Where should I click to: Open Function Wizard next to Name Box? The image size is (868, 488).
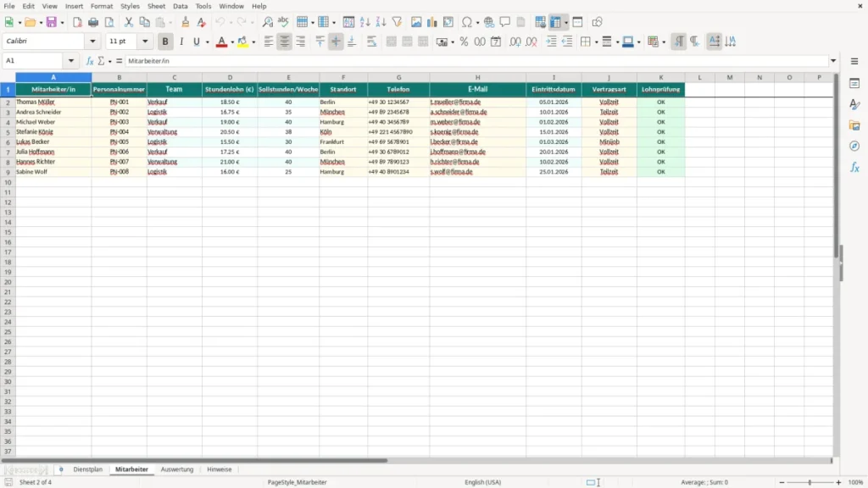90,61
